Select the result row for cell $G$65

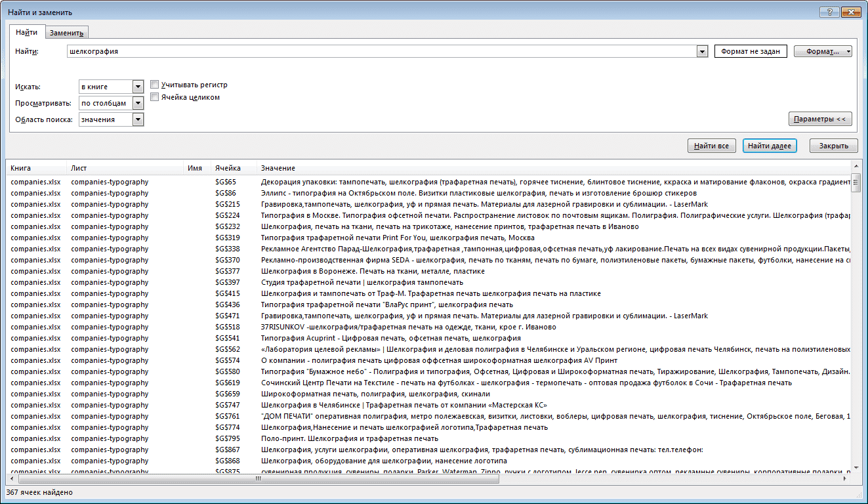428,182
